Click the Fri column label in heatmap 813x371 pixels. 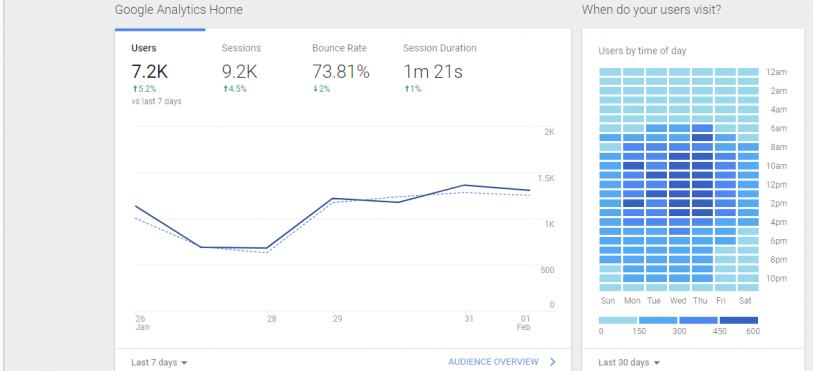(721, 301)
